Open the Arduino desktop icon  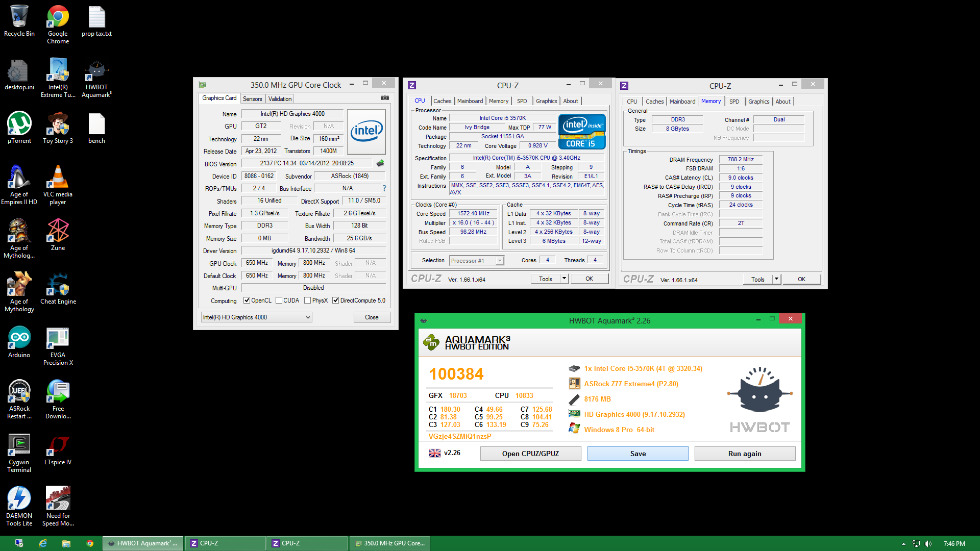pos(19,342)
